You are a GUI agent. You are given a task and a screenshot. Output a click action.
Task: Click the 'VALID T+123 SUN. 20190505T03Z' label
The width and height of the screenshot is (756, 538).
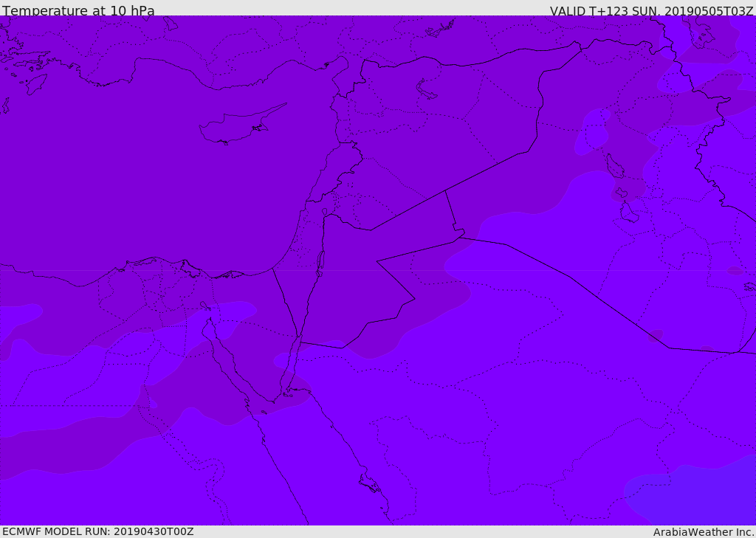[x=651, y=11]
